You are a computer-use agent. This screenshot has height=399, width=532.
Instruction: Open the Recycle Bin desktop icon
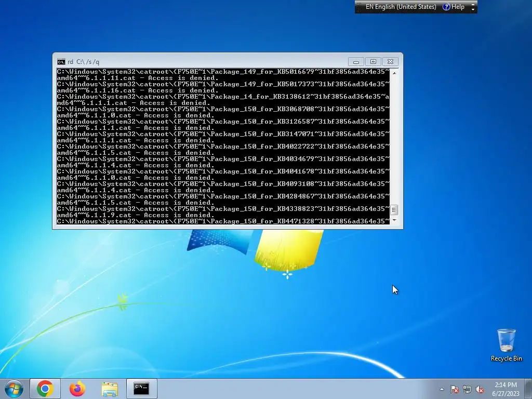[x=506, y=345]
